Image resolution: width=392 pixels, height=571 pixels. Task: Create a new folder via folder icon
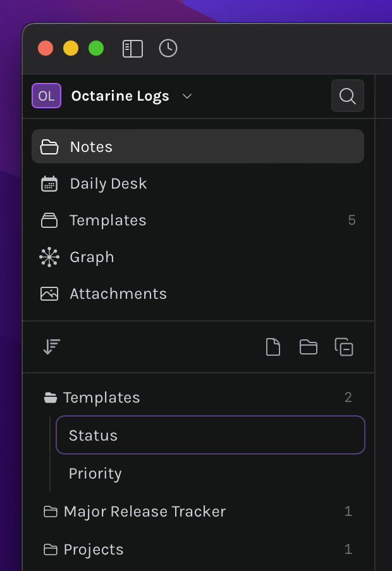coord(309,347)
